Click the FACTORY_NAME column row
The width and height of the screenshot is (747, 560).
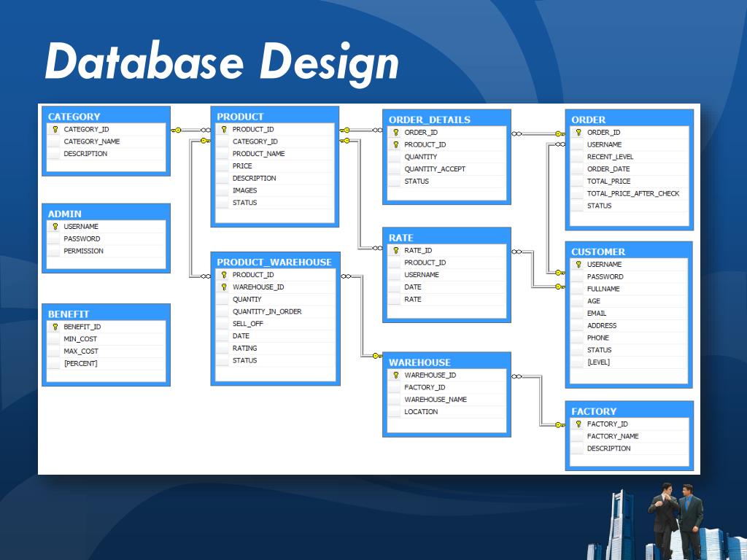point(630,436)
